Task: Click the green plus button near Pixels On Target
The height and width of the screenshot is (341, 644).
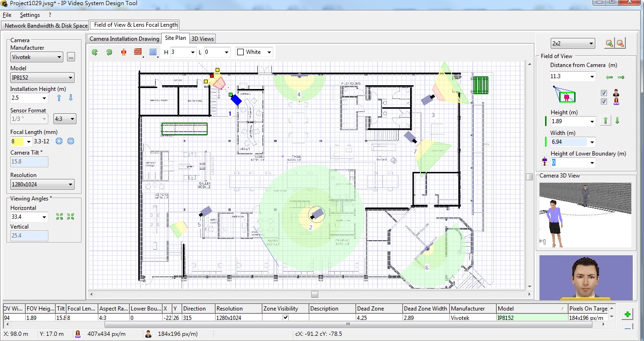Action: (x=627, y=314)
